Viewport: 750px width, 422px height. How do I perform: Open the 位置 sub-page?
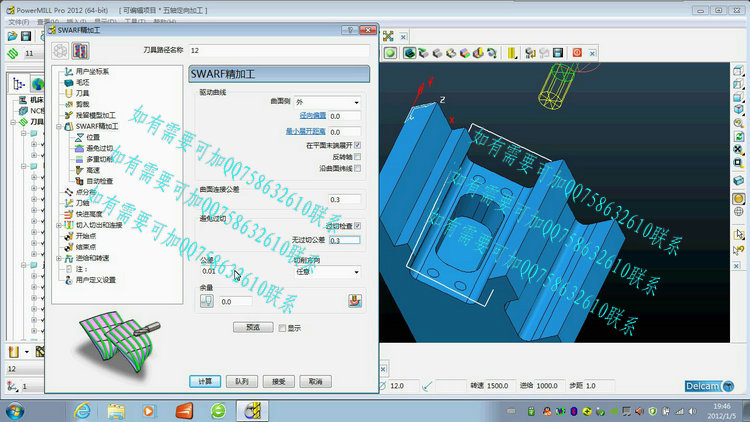coord(93,137)
